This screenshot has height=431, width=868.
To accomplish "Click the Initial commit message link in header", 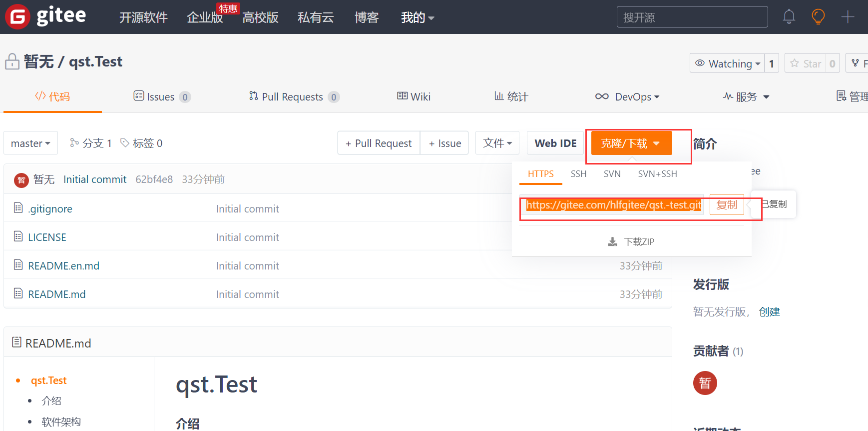I will tap(95, 179).
